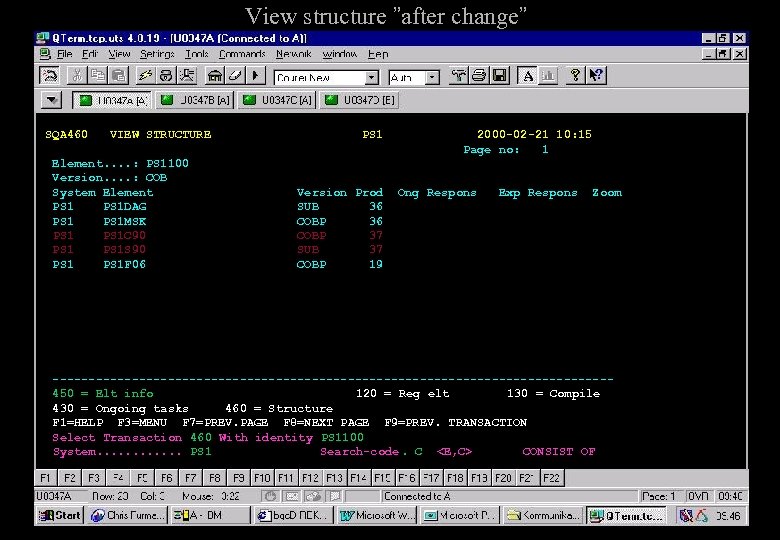Click the building-shaped toolbar icon
780x540 pixels.
pos(214,76)
